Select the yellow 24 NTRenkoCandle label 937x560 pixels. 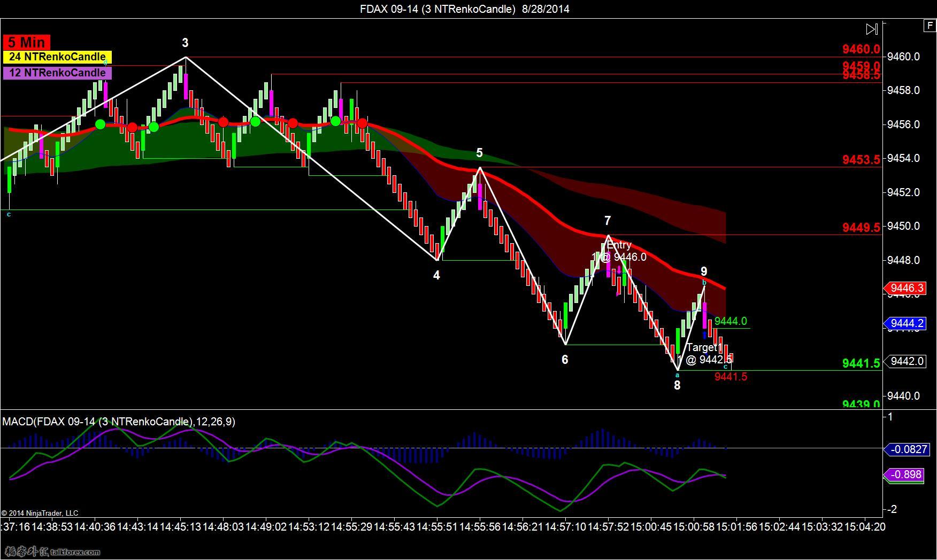[x=57, y=57]
